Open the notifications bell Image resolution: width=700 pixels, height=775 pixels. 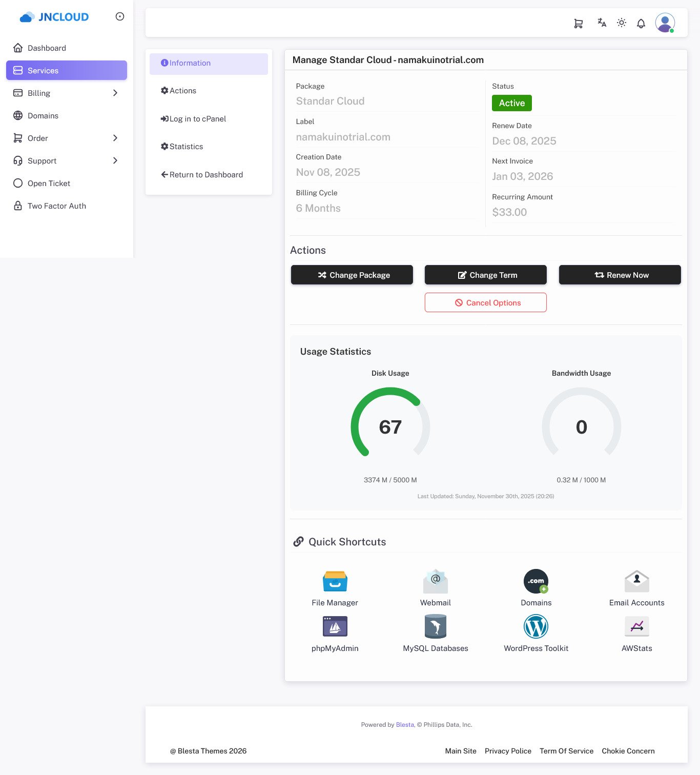641,24
